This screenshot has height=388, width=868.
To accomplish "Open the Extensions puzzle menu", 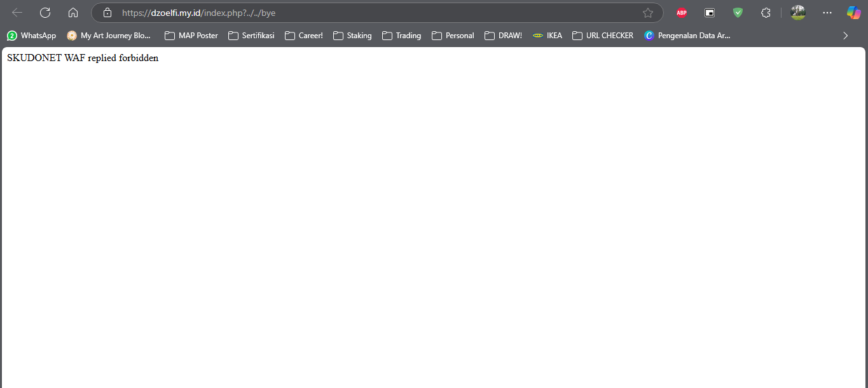I will click(766, 13).
